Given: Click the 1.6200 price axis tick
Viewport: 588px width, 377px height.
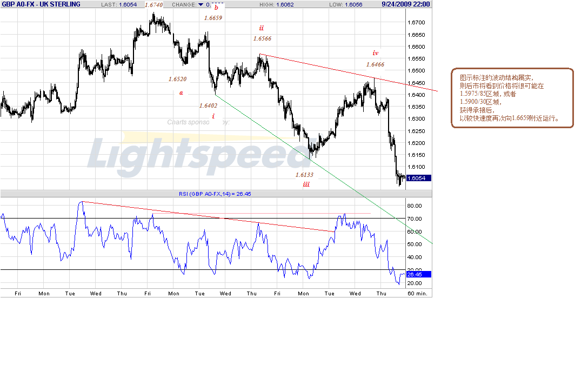Looking at the screenshot, I should 416,143.
